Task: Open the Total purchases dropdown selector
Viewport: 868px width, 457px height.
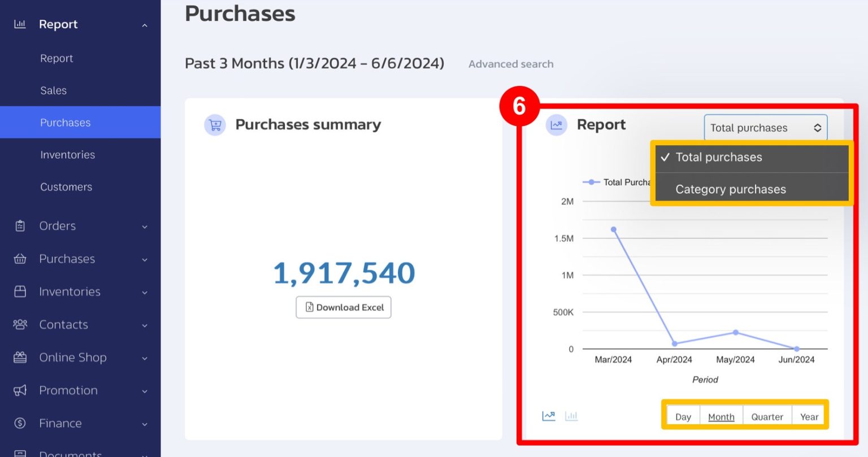Action: click(765, 128)
